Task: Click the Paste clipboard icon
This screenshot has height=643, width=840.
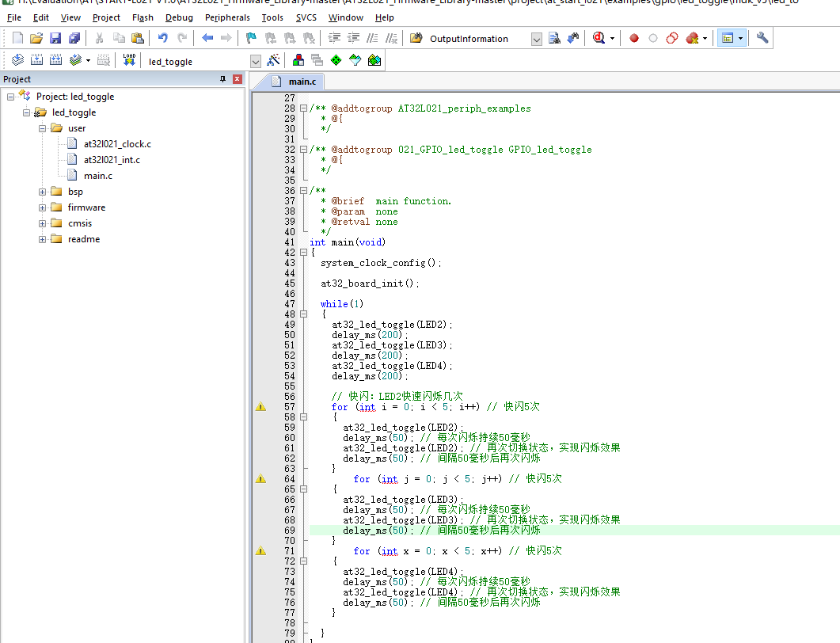Action: [x=138, y=38]
